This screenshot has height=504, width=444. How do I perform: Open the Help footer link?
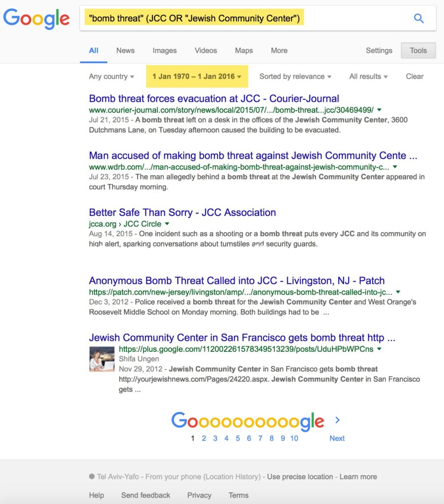pos(96,495)
